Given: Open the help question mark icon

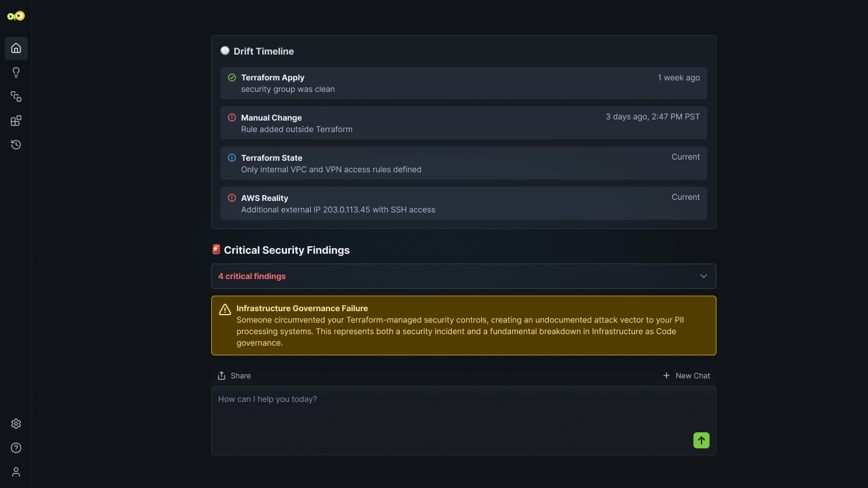Looking at the screenshot, I should (16, 448).
